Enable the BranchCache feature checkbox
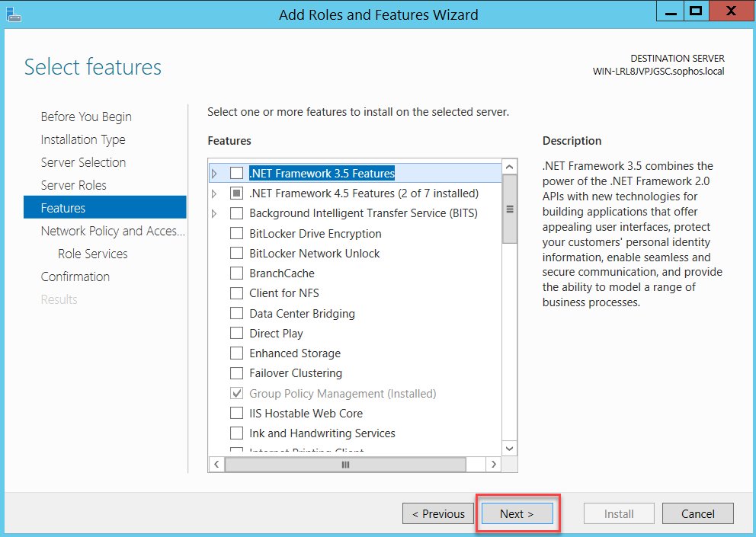756x537 pixels. pyautogui.click(x=236, y=273)
